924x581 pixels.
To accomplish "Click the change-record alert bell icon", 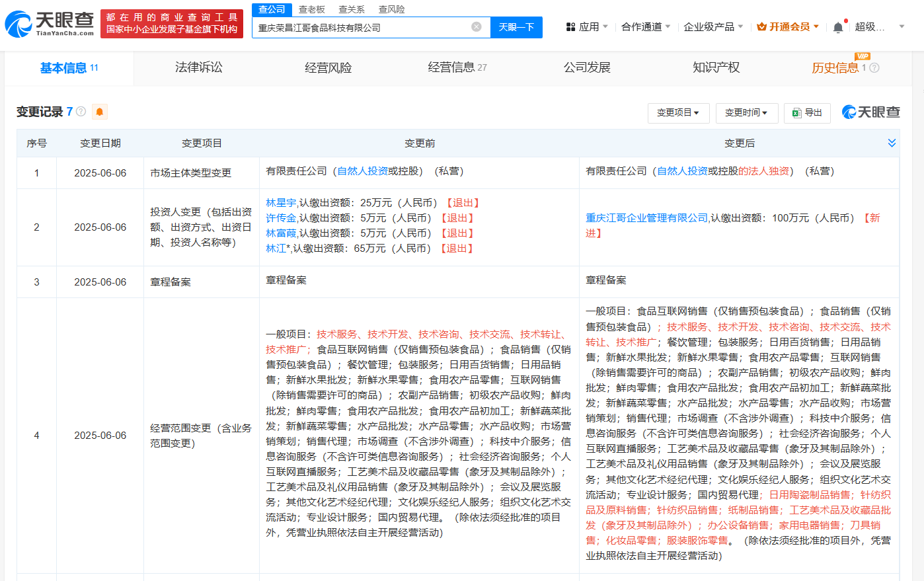I will coord(100,112).
